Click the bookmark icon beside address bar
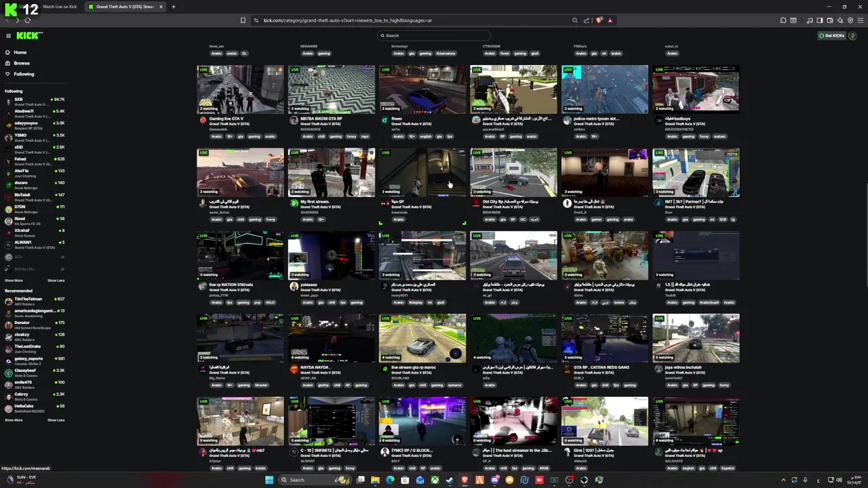 point(243,20)
